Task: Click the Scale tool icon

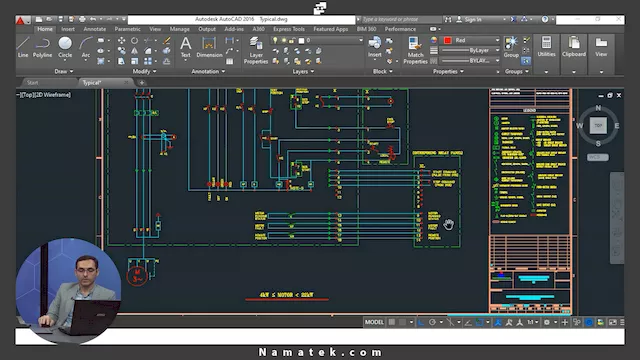Action: tap(134, 61)
